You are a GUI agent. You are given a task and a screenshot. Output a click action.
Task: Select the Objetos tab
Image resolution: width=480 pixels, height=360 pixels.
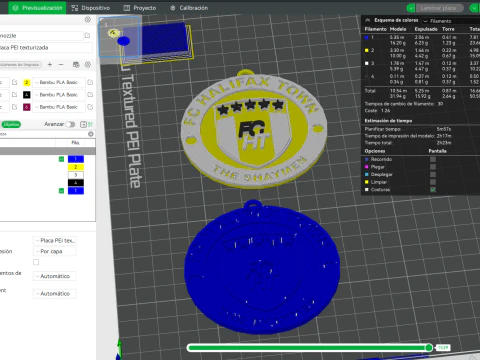(x=11, y=124)
